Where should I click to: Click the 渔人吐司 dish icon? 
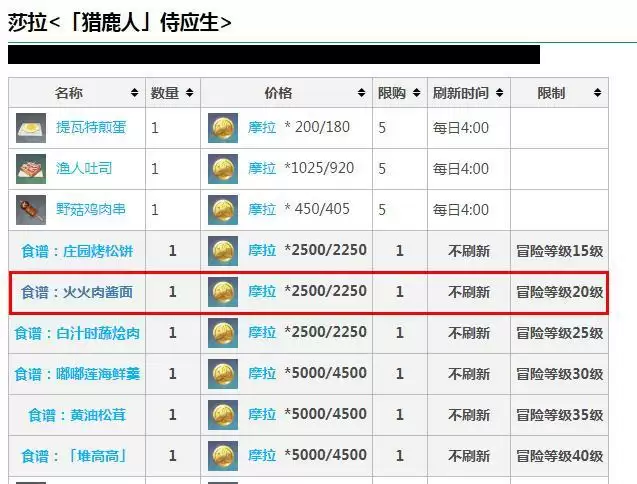click(31, 169)
